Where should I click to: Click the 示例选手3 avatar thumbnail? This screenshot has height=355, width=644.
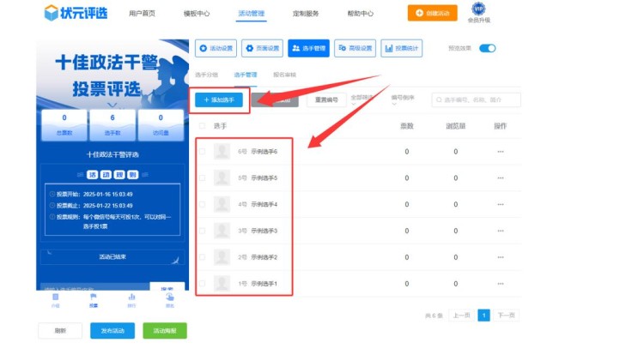(x=222, y=231)
